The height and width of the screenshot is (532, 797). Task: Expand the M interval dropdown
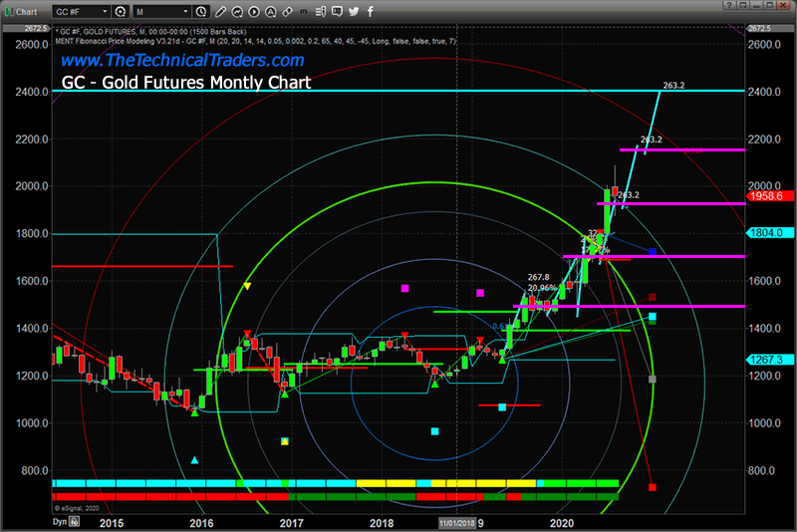185,11
